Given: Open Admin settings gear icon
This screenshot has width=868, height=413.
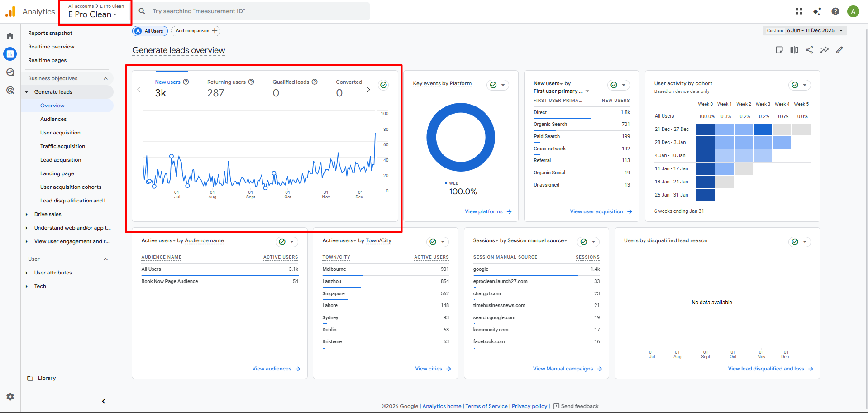Looking at the screenshot, I should click(x=10, y=397).
